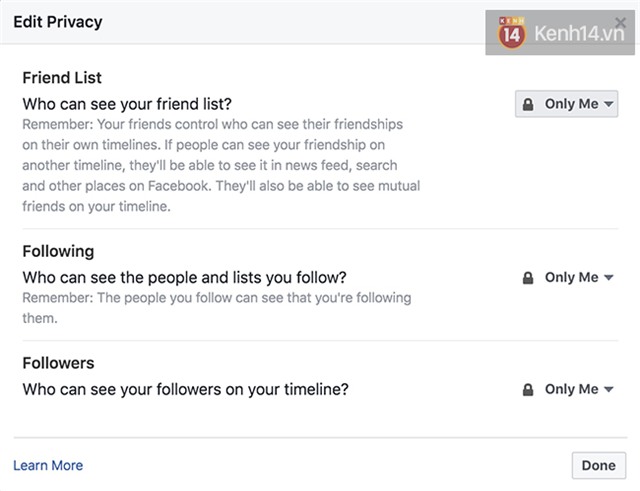Click the lock icon for Friend List privacy
The width and height of the screenshot is (640, 491).
tap(528, 104)
